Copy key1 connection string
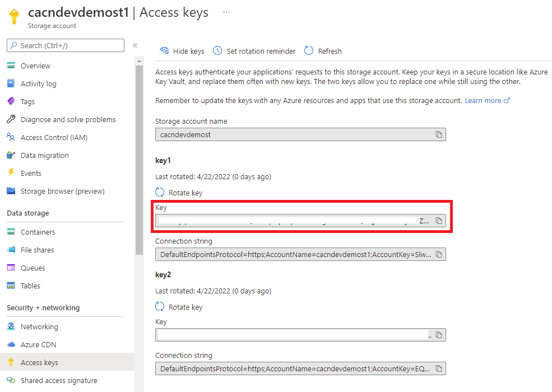The width and height of the screenshot is (552, 392). click(x=439, y=255)
